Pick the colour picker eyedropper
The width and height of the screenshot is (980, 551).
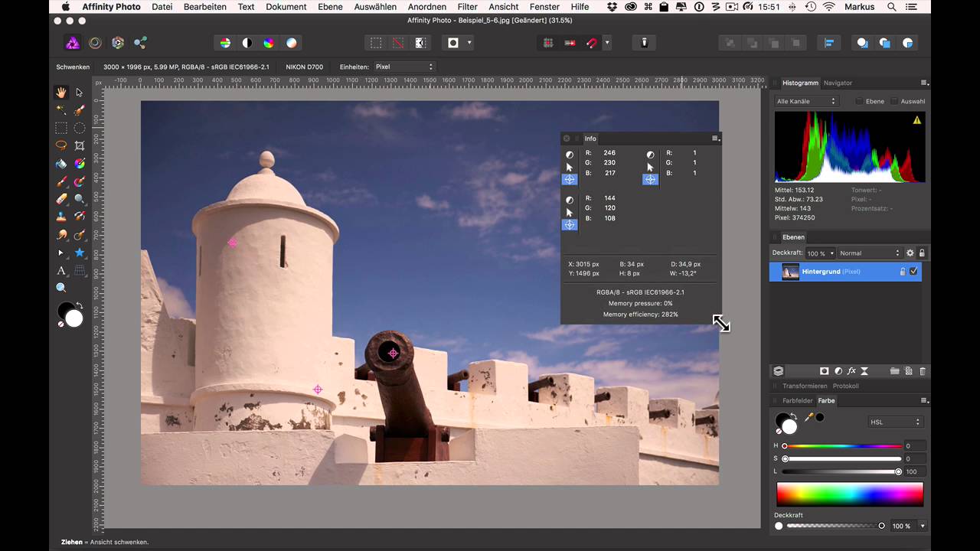click(808, 417)
